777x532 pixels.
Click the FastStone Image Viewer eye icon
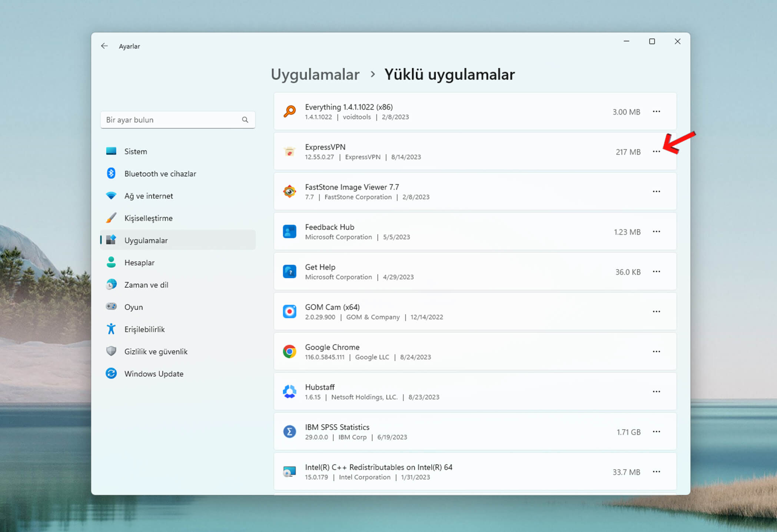pyautogui.click(x=289, y=192)
